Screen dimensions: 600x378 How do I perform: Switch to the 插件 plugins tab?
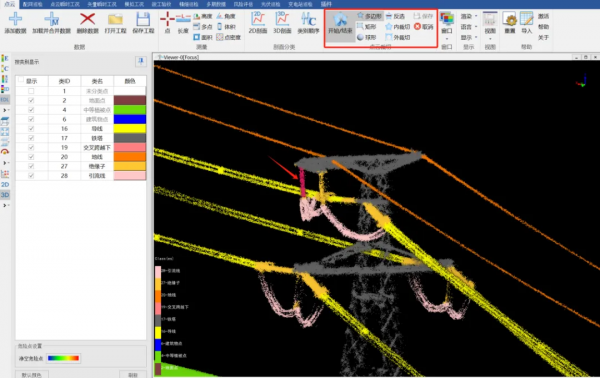click(x=326, y=4)
